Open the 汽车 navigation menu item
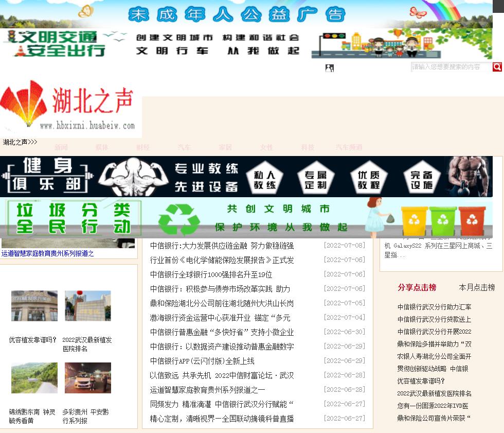The width and height of the screenshot is (504, 433). tap(184, 147)
